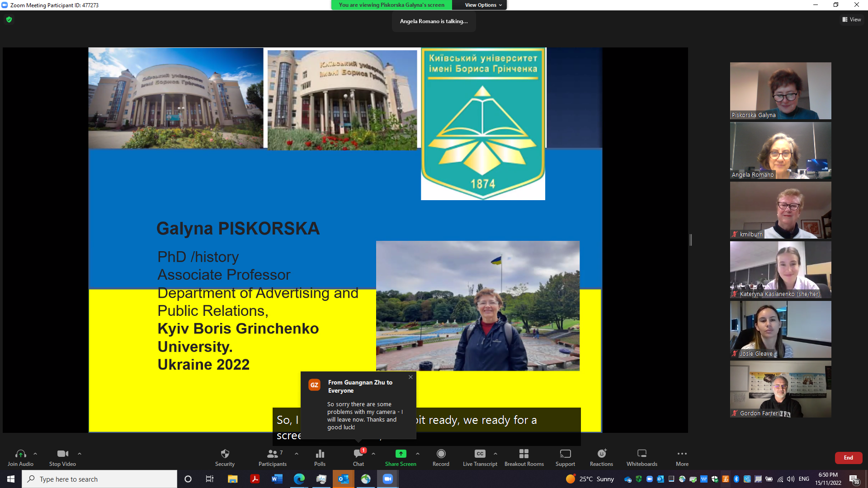Image resolution: width=868 pixels, height=488 pixels.
Task: Expand the View Options dropdown
Action: point(483,5)
